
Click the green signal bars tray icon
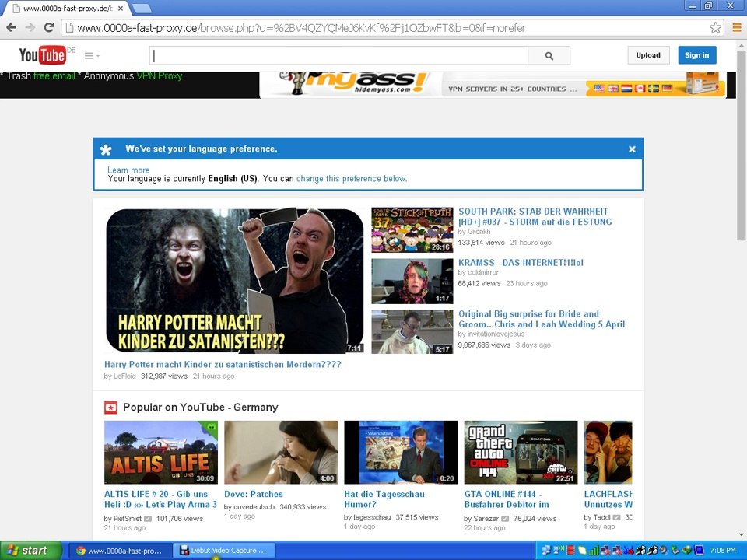pos(594,551)
